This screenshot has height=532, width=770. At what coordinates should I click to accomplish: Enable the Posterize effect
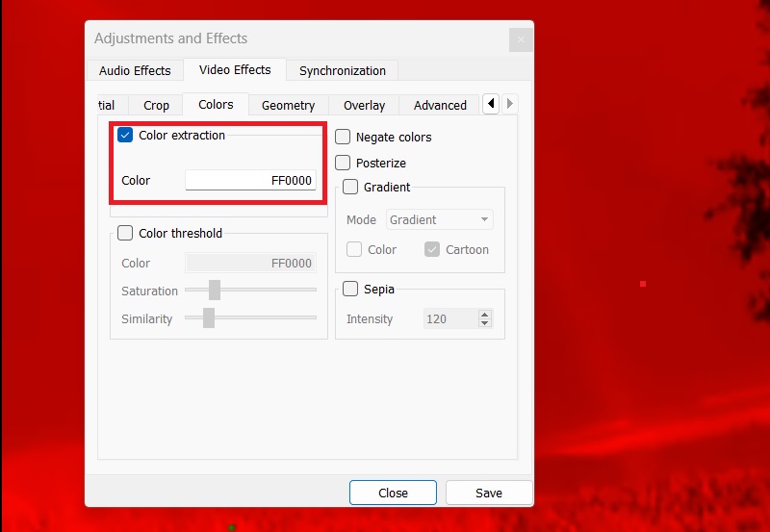[x=343, y=163]
